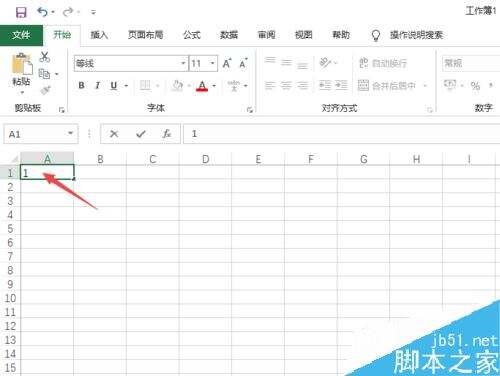Switch to the 数据 ribbon tab
The height and width of the screenshot is (376, 500).
(x=229, y=35)
